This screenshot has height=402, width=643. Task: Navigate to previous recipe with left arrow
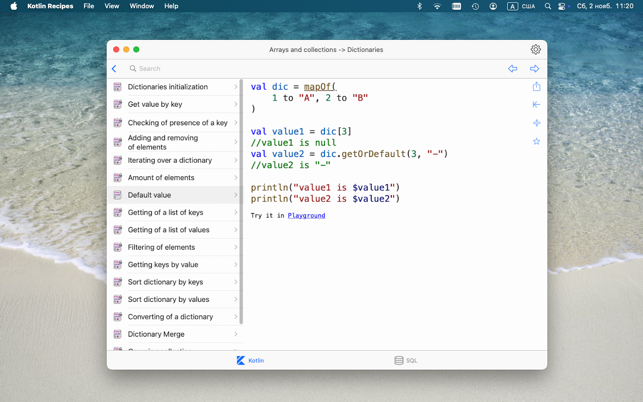point(513,69)
